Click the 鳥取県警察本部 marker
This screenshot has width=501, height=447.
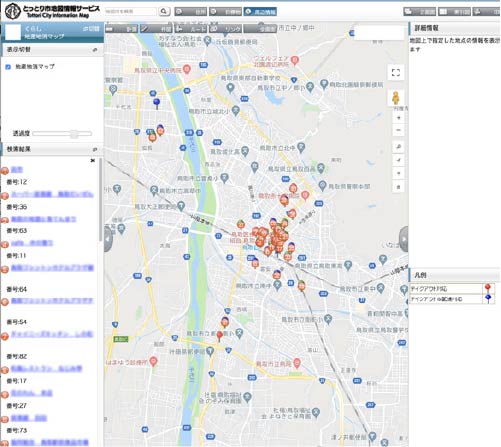click(x=322, y=185)
